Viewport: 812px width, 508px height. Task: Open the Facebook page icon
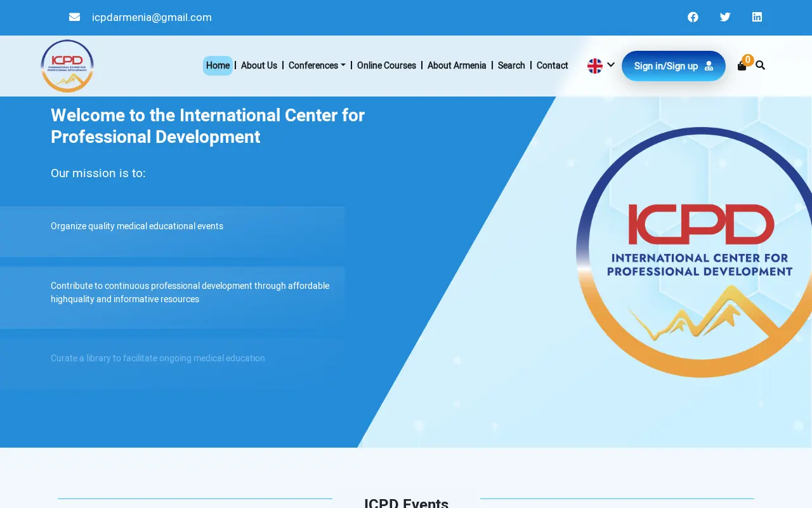click(x=693, y=17)
